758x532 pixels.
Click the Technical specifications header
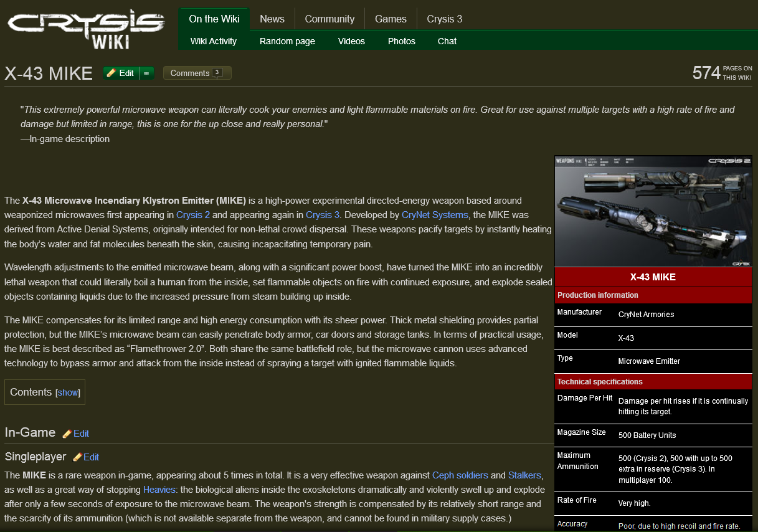point(653,382)
